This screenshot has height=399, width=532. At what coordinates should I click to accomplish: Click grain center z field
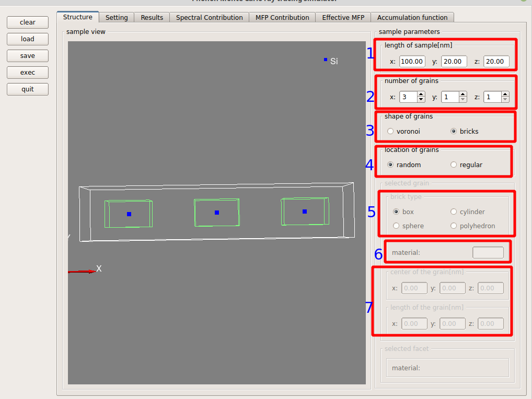tap(491, 288)
